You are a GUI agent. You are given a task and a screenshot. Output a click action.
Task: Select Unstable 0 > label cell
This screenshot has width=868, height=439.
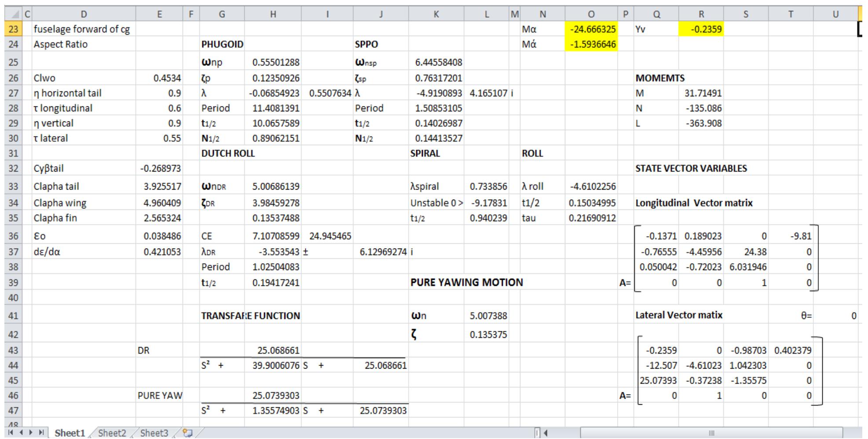(436, 203)
